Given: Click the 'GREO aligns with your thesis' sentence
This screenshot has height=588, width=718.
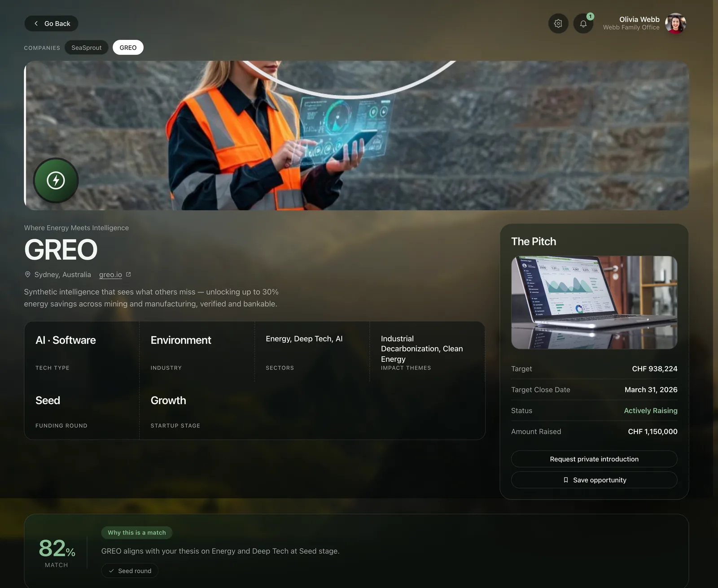Looking at the screenshot, I should click(x=220, y=551).
